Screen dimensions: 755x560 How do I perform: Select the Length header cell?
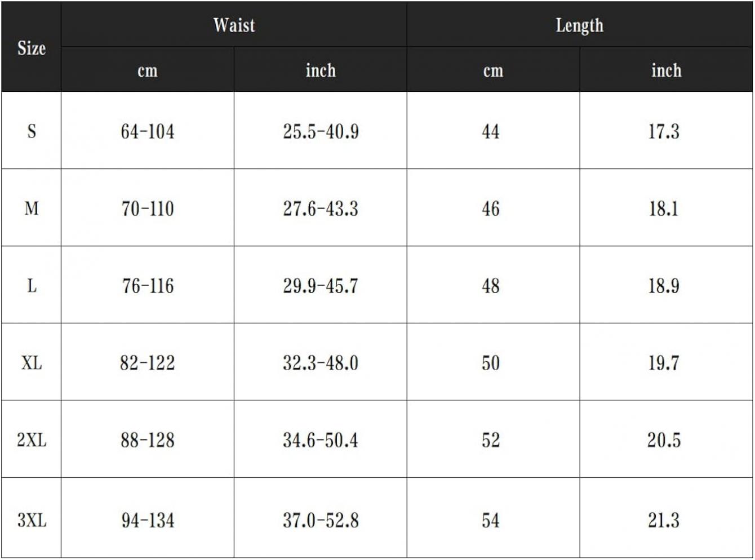point(579,26)
